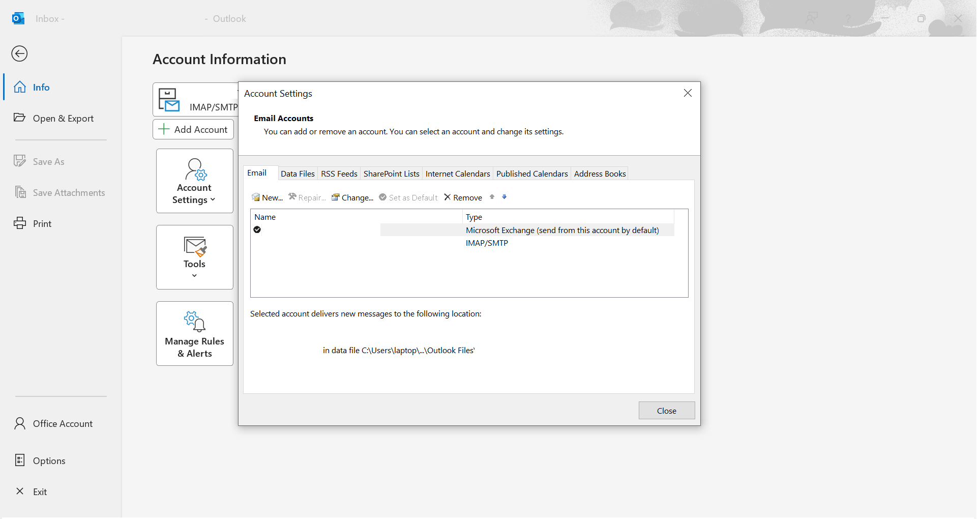Click the Save Attachments icon
This screenshot has width=980, height=519.
(x=20, y=192)
